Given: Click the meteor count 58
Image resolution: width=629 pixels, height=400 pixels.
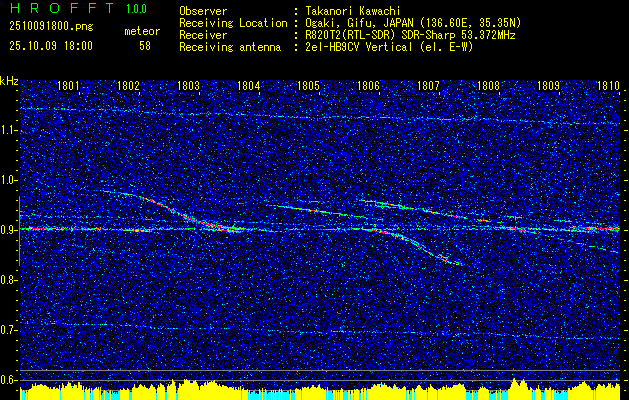Looking at the screenshot, I should [145, 46].
